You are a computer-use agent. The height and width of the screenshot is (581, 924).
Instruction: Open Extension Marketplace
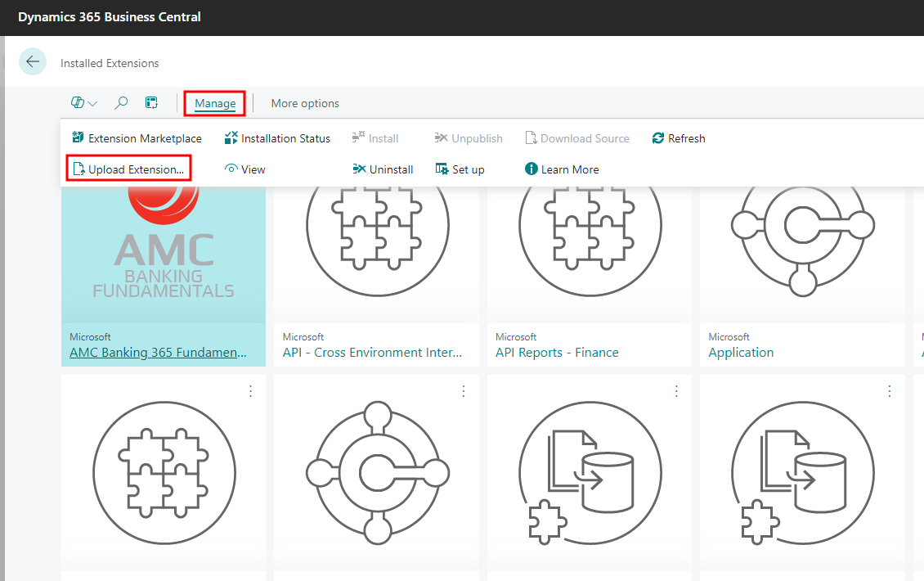click(137, 138)
